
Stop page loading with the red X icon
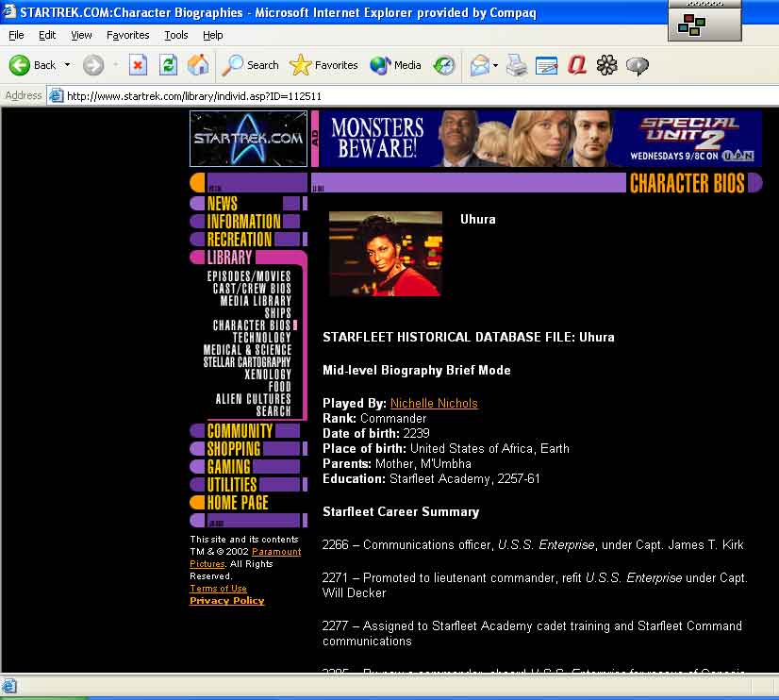click(x=138, y=65)
